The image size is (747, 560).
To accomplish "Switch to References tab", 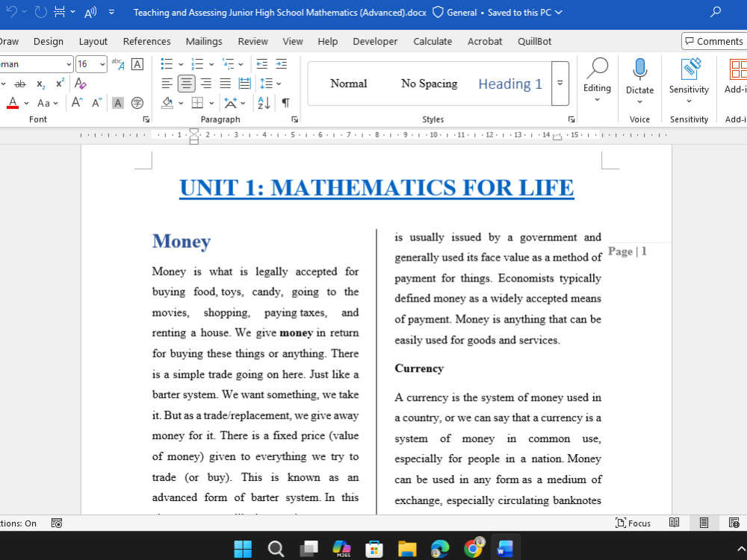I will tap(146, 41).
